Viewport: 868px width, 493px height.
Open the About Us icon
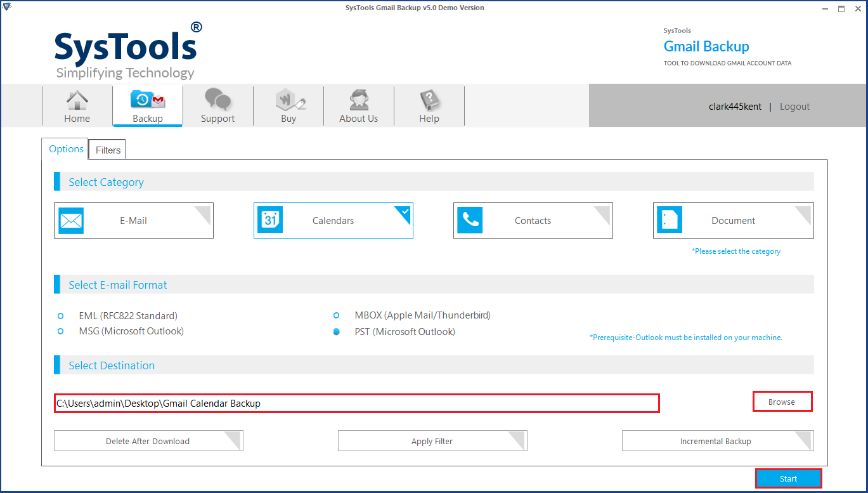(x=358, y=100)
